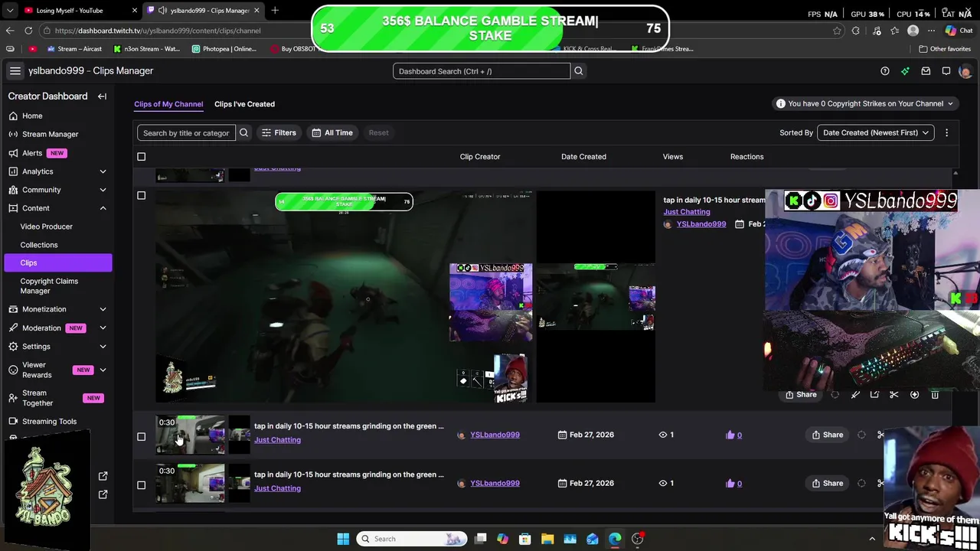This screenshot has height=551, width=980.
Task: Open a new browser tab
Action: [x=275, y=10]
